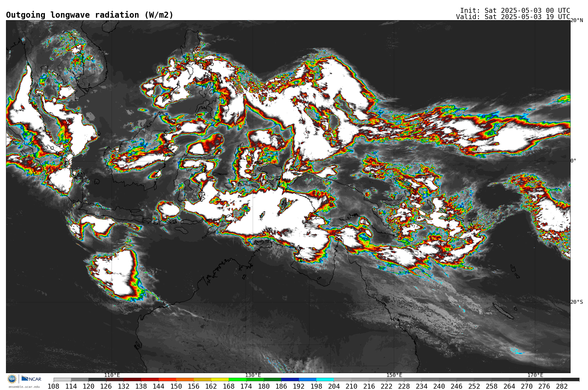Click the 204 colorbar value
This screenshot has height=390, width=588.
tap(334, 386)
